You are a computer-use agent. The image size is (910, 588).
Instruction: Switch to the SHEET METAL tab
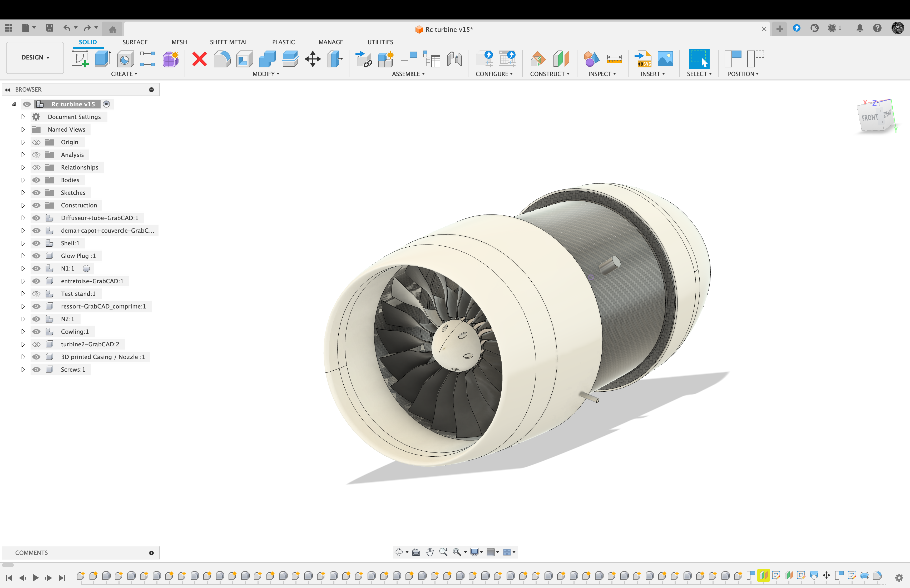tap(228, 42)
